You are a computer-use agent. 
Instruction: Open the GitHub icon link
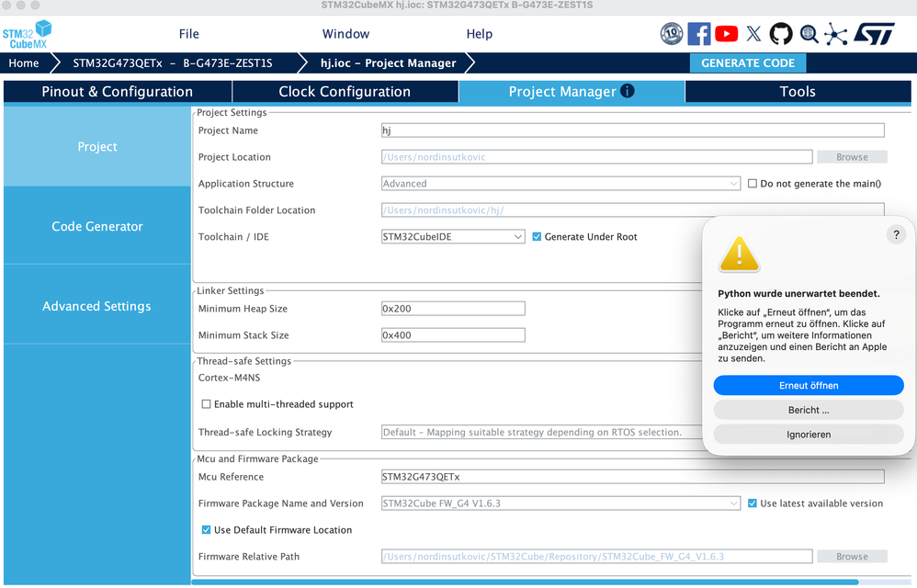(x=781, y=34)
